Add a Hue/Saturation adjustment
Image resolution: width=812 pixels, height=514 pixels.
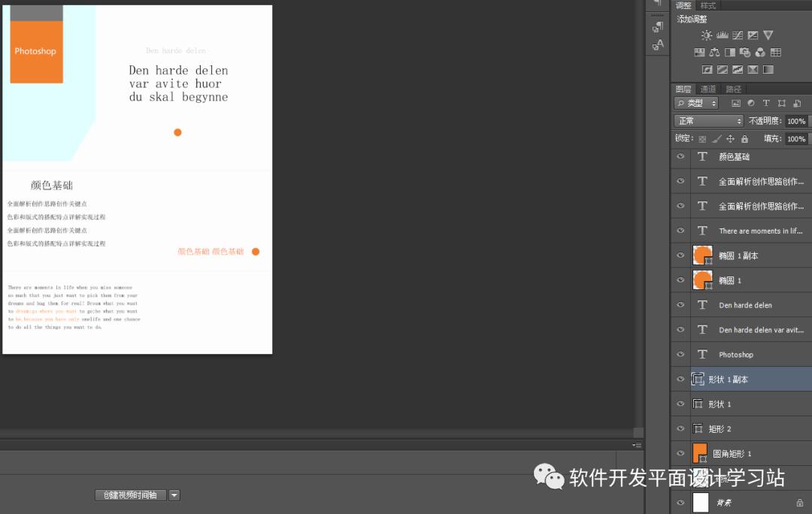point(701,52)
